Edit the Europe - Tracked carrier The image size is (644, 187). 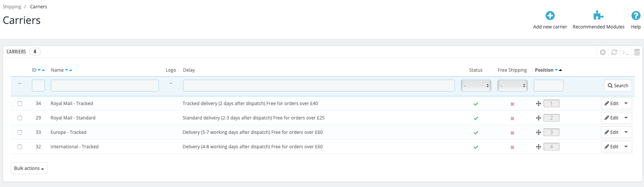[x=611, y=132]
